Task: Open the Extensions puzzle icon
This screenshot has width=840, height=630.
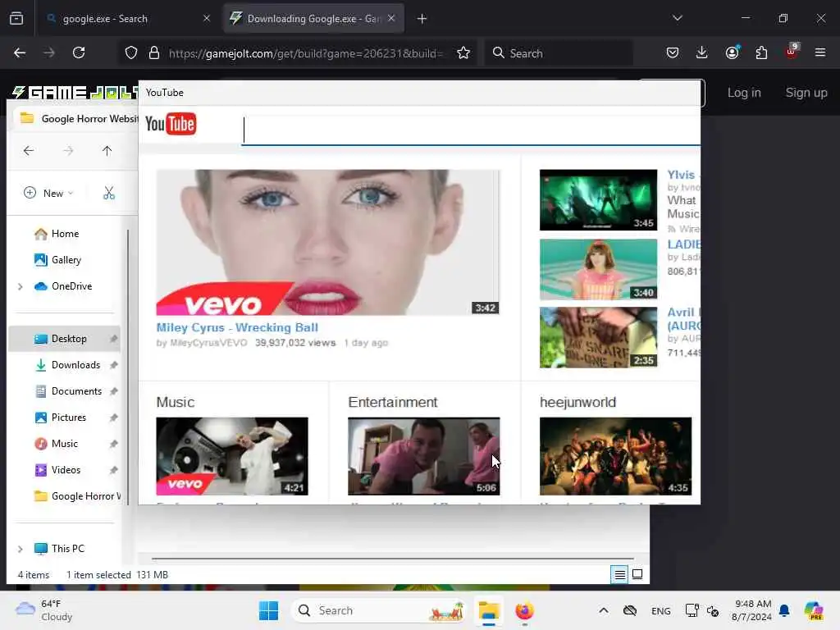Action: [761, 52]
